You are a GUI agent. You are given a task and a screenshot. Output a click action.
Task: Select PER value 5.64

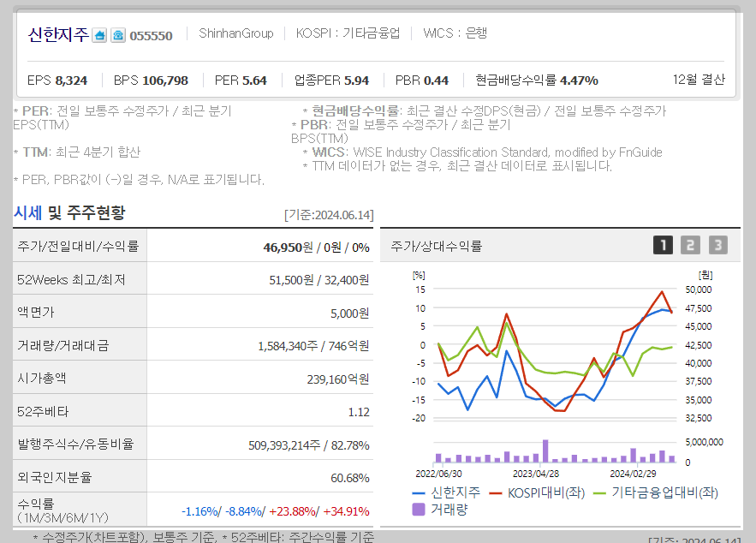pos(254,81)
